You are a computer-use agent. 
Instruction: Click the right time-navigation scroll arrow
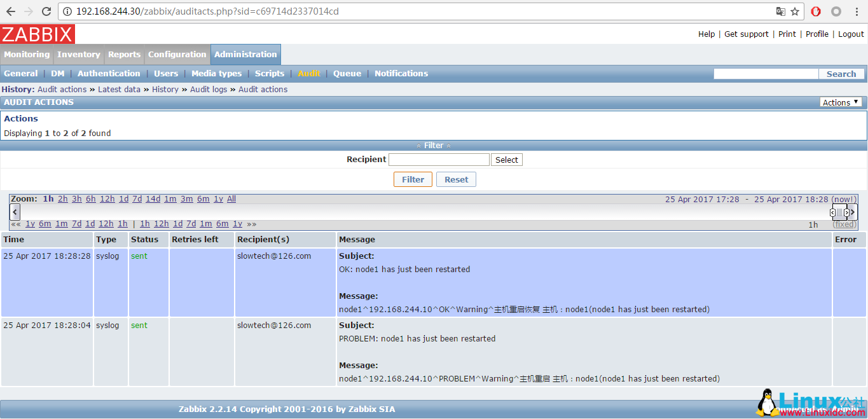pos(853,212)
